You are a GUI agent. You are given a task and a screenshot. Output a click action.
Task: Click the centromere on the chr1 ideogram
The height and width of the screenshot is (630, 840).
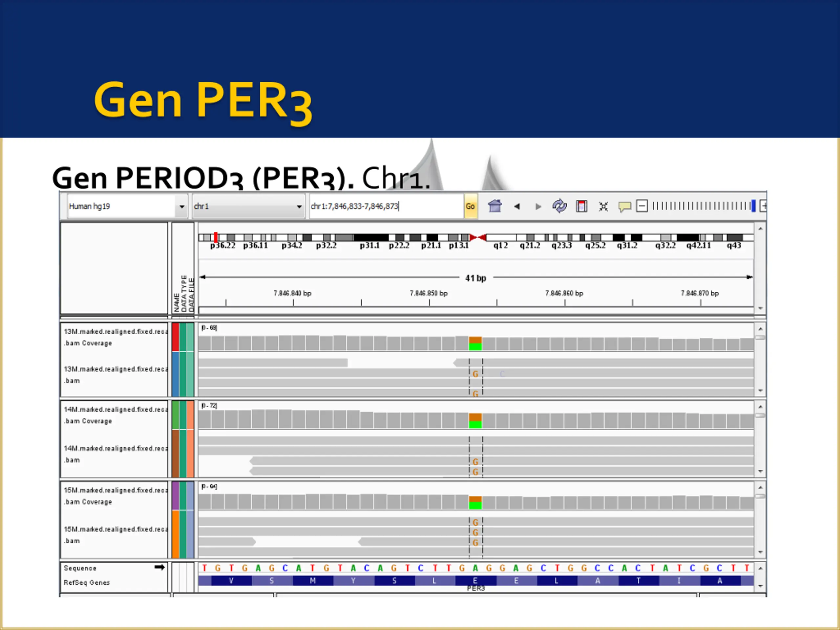478,238
